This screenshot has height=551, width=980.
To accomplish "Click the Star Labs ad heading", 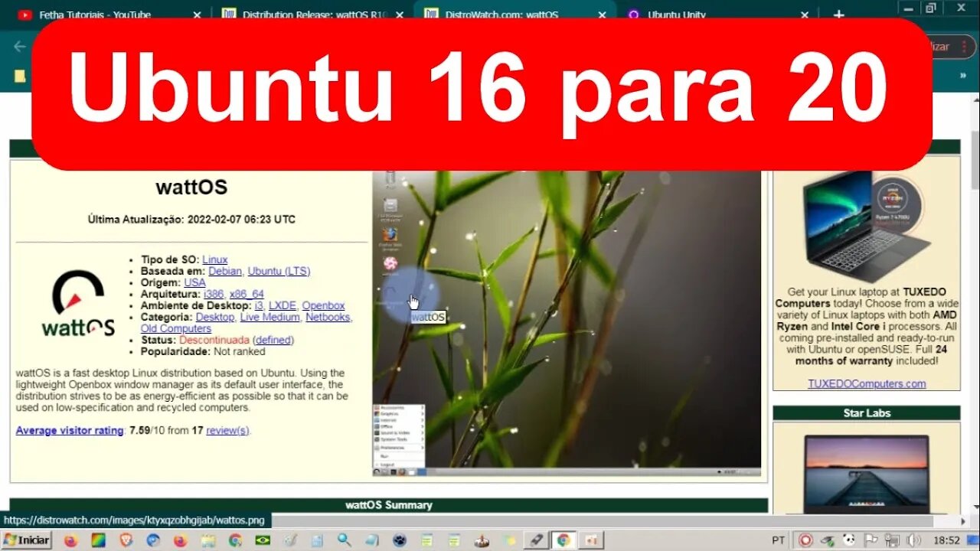I will [x=867, y=412].
